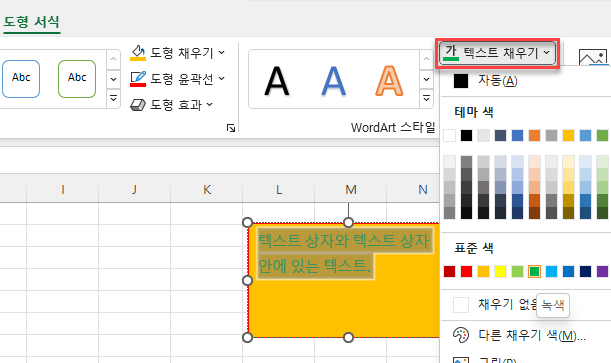Click the top-left resize handle of text box
Viewport: 611px width, 363px height.
tap(247, 222)
